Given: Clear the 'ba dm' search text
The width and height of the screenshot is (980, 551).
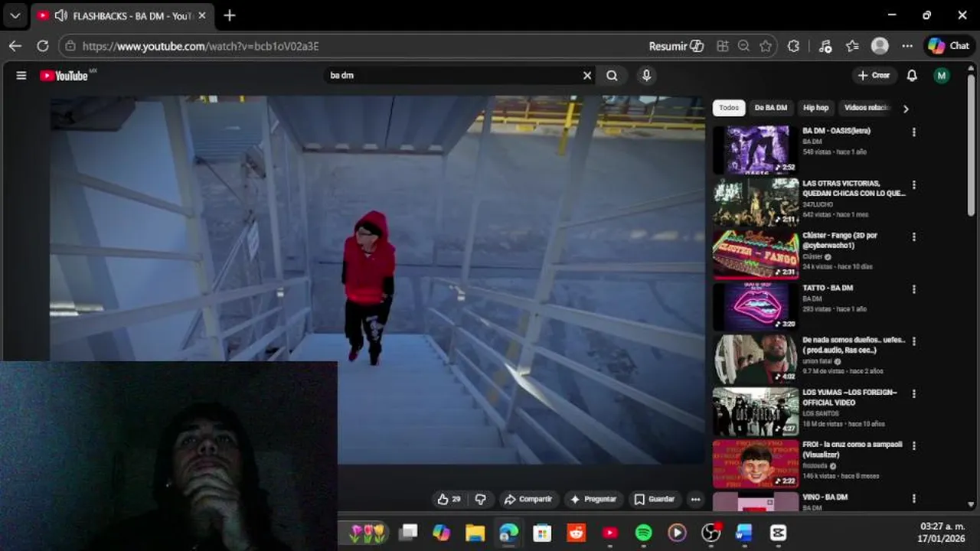Looking at the screenshot, I should [587, 76].
